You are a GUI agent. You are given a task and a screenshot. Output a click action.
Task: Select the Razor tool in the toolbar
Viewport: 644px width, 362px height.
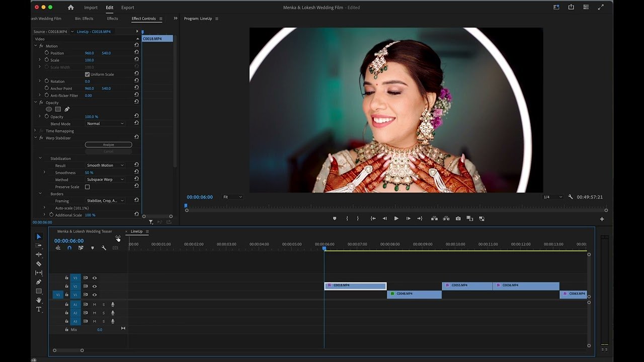(39, 263)
